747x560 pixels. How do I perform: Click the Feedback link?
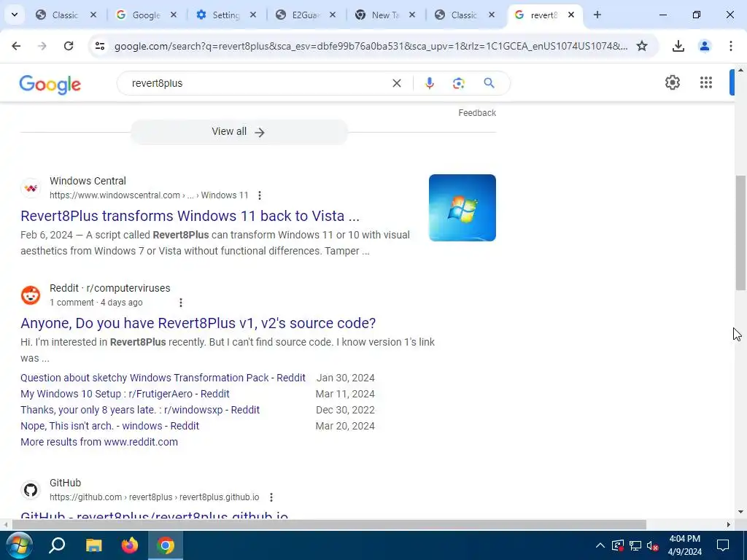click(x=477, y=113)
